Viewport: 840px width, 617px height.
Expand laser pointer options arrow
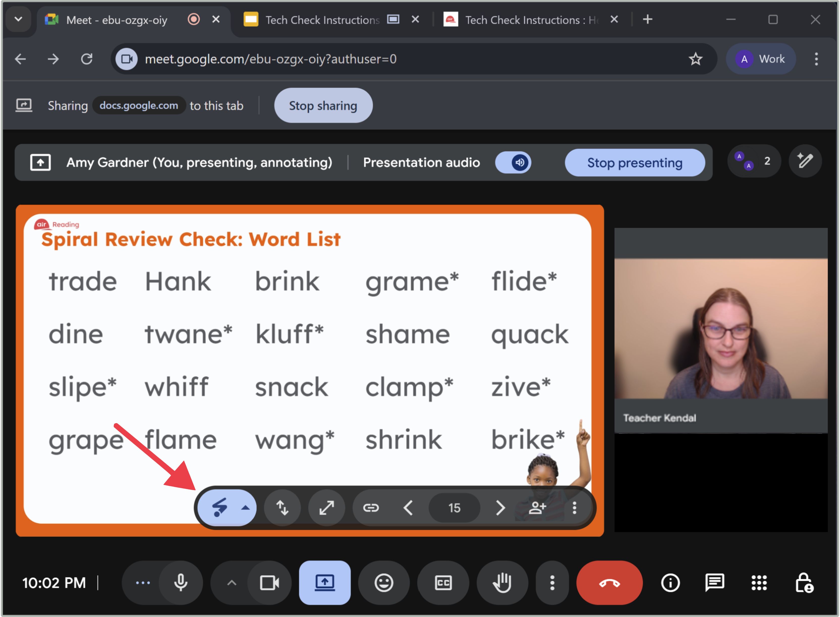(245, 508)
